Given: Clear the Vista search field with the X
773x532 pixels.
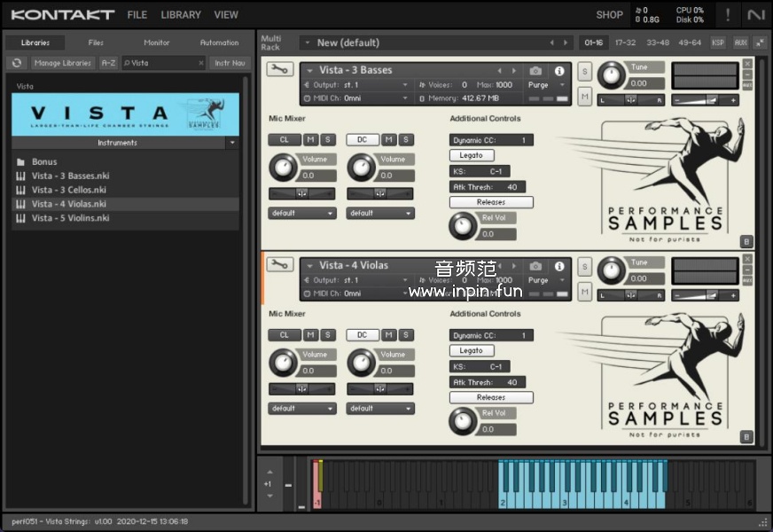Looking at the screenshot, I should (200, 63).
